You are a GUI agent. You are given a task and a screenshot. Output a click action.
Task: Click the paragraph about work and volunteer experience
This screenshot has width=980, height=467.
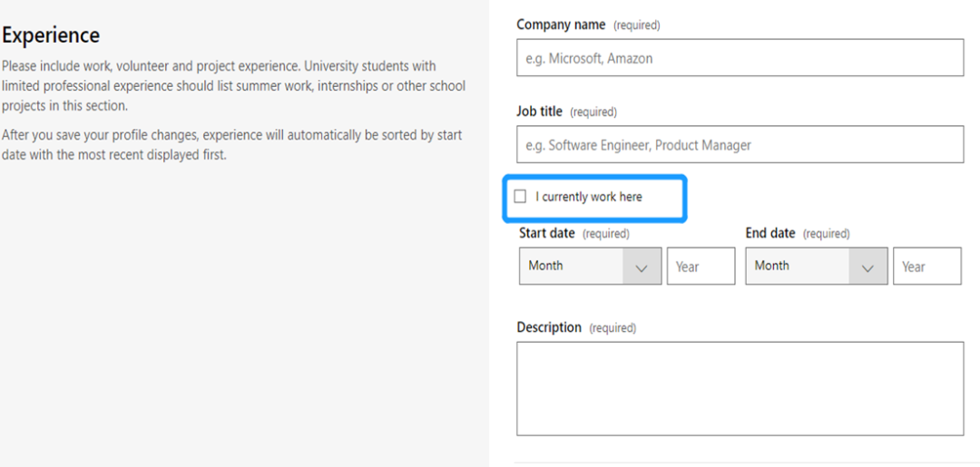pyautogui.click(x=233, y=86)
